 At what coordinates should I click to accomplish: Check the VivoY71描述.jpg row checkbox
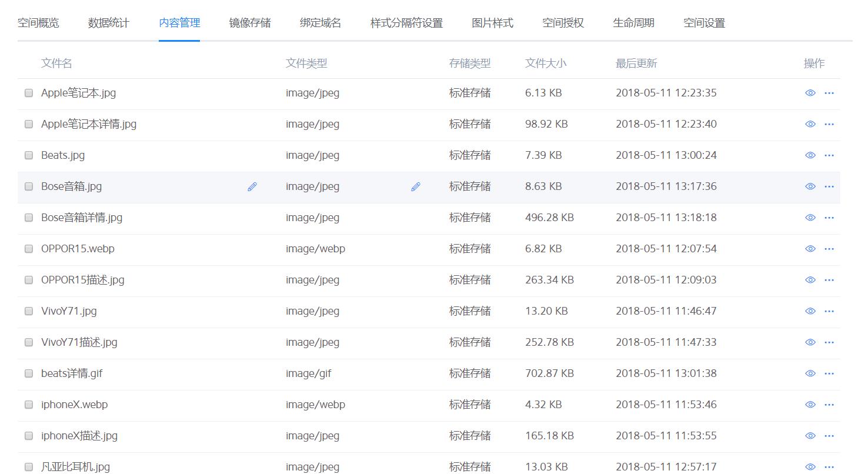pos(29,342)
